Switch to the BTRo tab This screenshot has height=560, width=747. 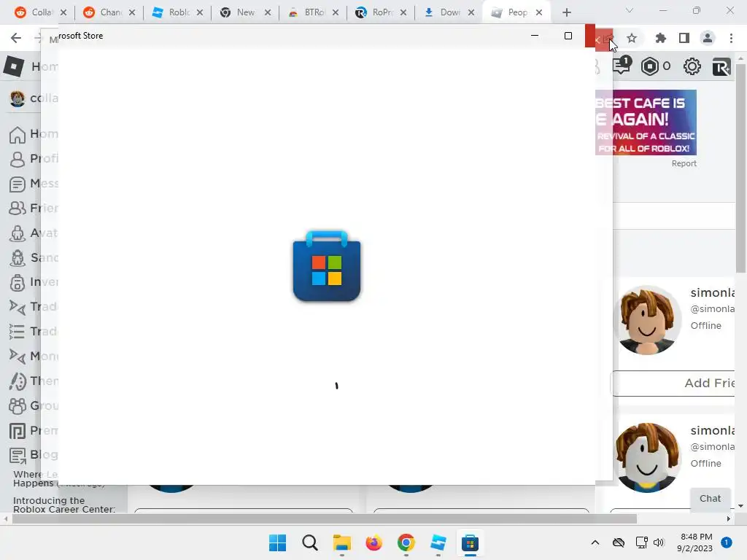(x=307, y=12)
